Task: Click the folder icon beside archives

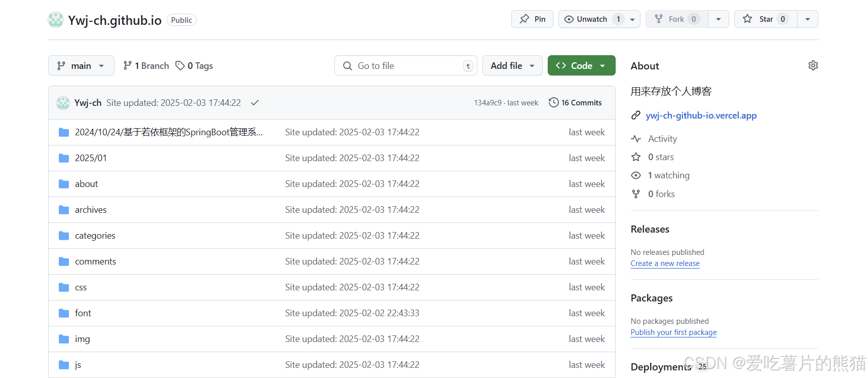Action: point(64,210)
